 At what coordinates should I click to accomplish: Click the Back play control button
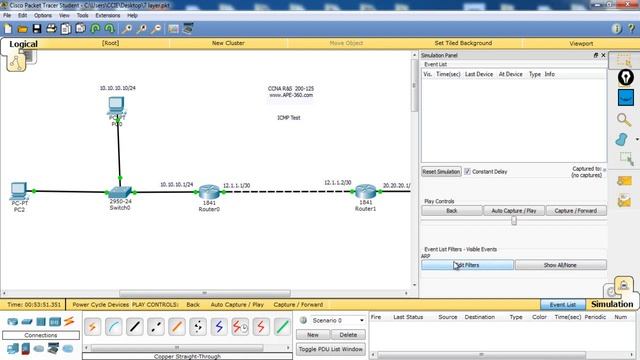(x=452, y=211)
